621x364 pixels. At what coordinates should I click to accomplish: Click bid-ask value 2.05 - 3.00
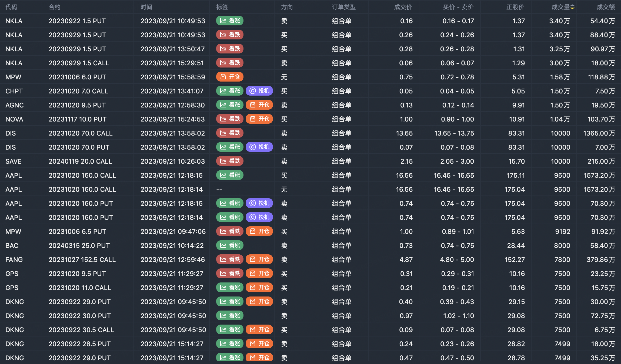(457, 161)
